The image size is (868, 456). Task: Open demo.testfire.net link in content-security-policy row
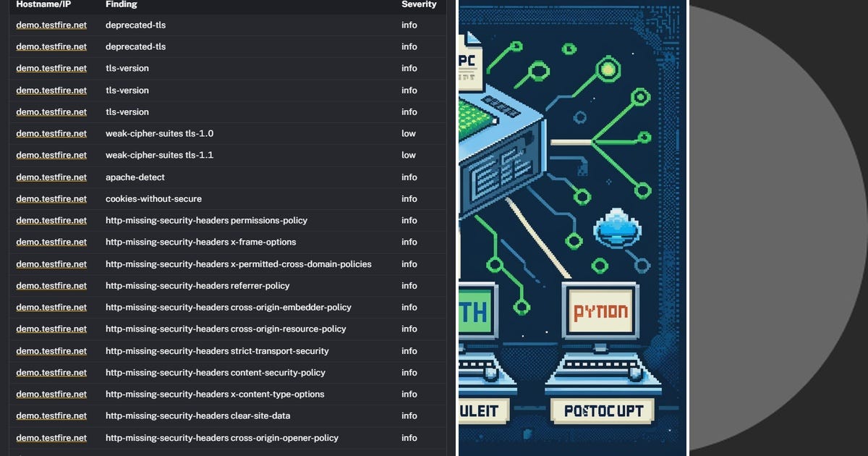click(51, 372)
